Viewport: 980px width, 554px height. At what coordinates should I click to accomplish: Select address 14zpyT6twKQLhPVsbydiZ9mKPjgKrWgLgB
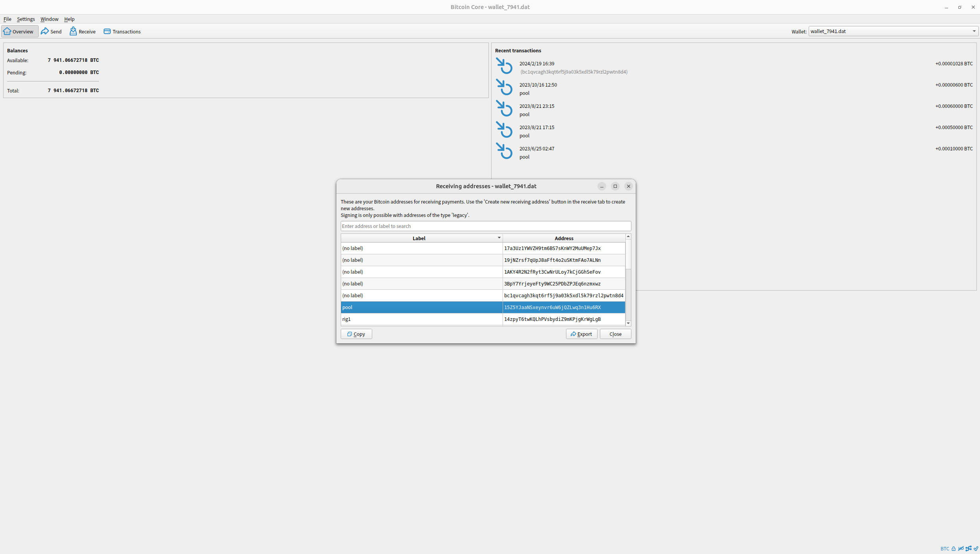coord(564,319)
